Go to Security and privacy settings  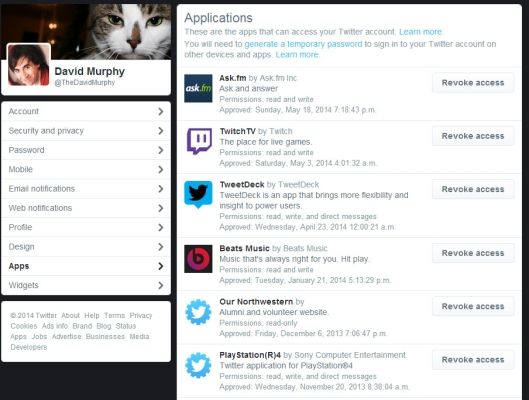pos(86,131)
